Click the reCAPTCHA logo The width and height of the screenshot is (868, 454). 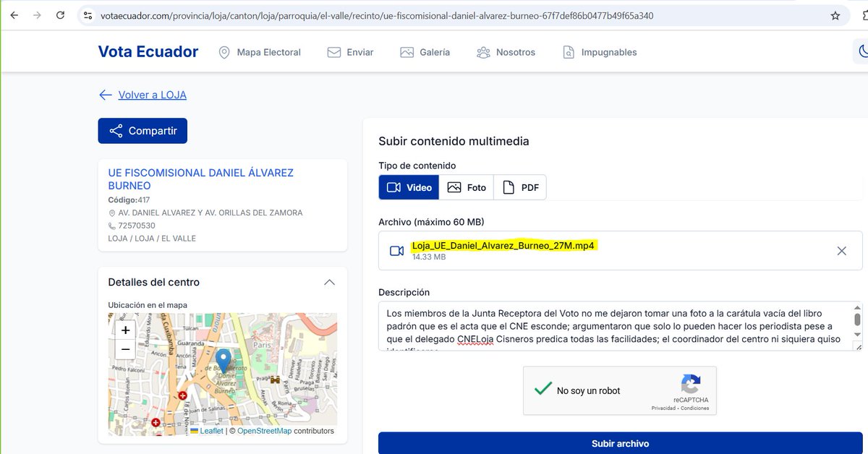691,384
